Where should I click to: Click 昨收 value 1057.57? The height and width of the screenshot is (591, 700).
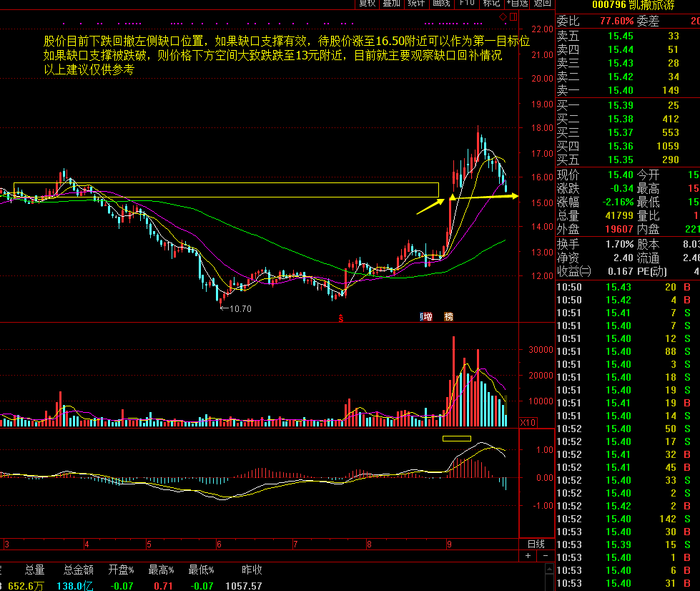point(243,586)
